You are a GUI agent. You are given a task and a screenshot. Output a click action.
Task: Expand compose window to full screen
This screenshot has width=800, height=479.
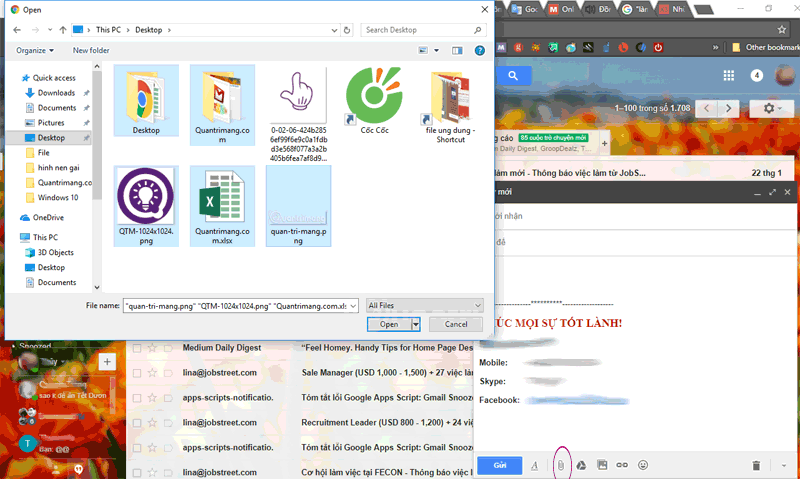pyautogui.click(x=772, y=192)
